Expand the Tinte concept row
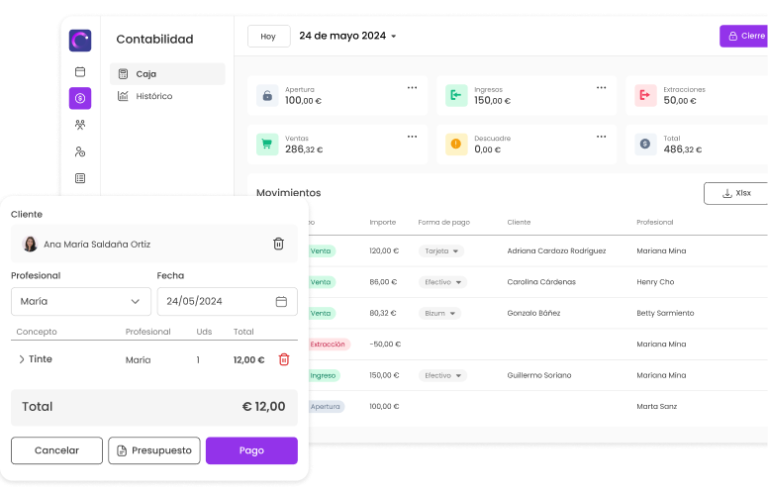 click(22, 360)
